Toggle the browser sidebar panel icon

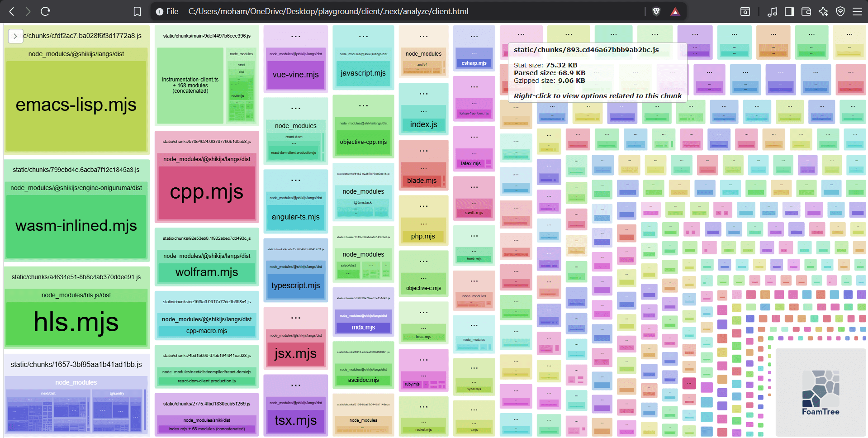pyautogui.click(x=789, y=11)
